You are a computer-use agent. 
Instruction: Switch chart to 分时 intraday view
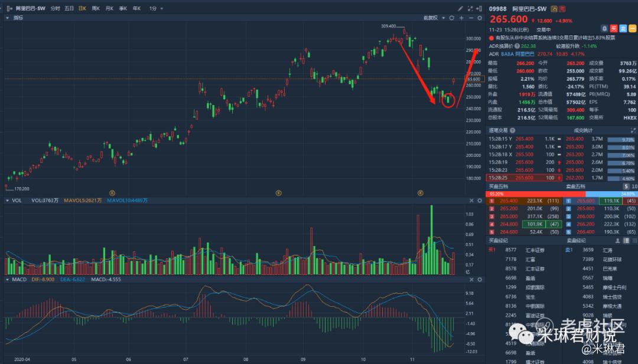(x=56, y=8)
